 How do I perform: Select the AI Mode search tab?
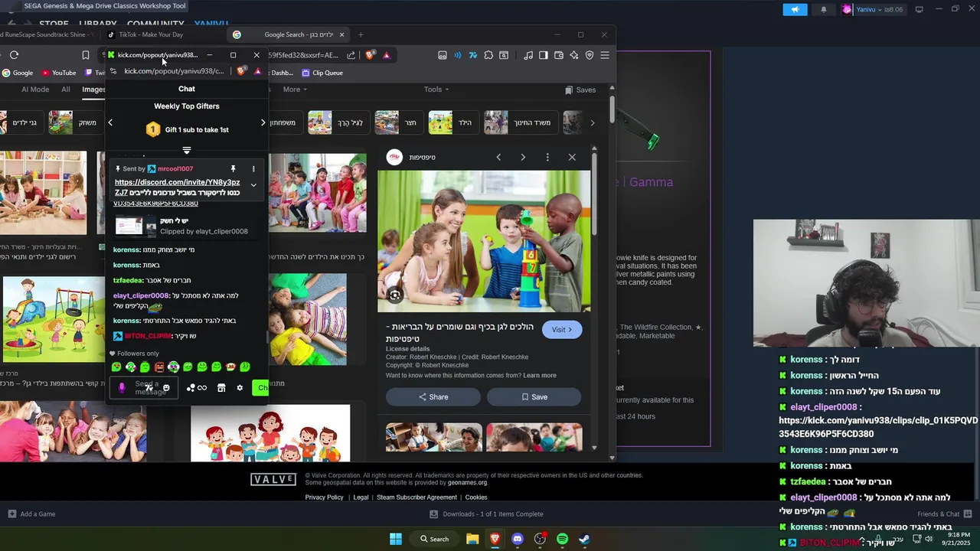click(x=35, y=90)
